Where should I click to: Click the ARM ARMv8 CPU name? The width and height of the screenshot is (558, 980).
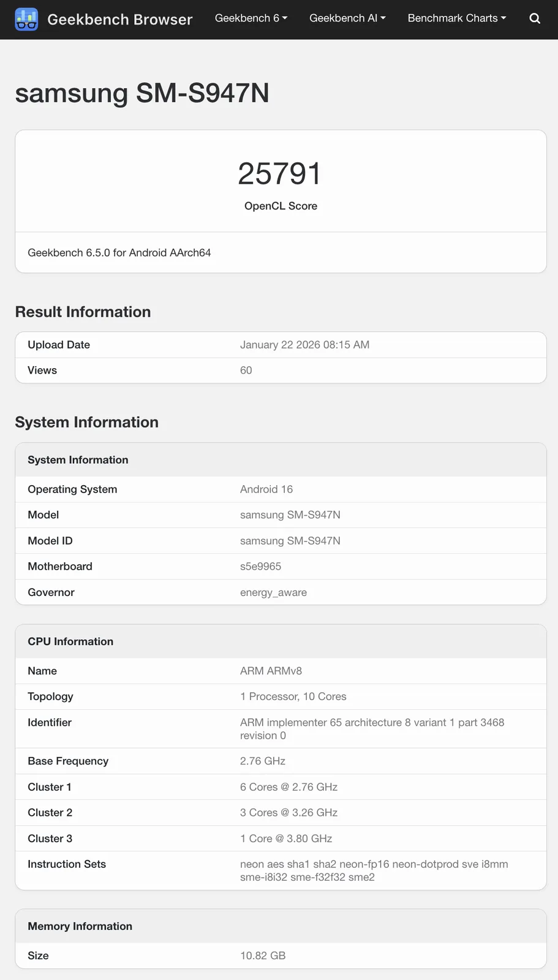[271, 671]
